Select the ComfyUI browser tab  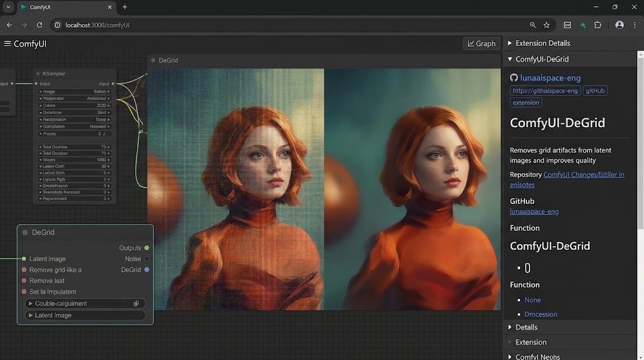(65, 7)
